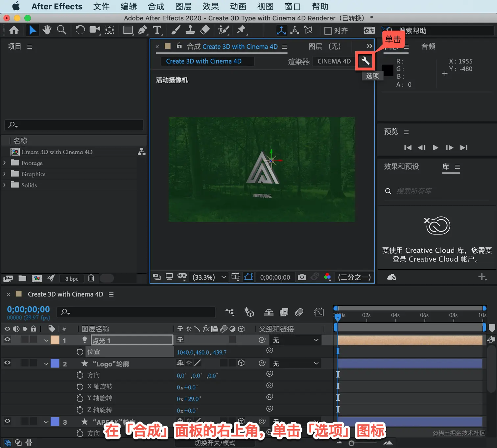Enable the 对齐 snapping checkbox

[x=328, y=31]
